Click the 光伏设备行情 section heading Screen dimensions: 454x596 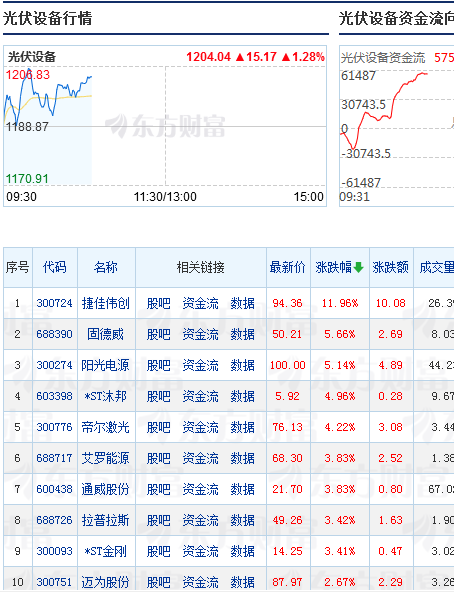48,18
